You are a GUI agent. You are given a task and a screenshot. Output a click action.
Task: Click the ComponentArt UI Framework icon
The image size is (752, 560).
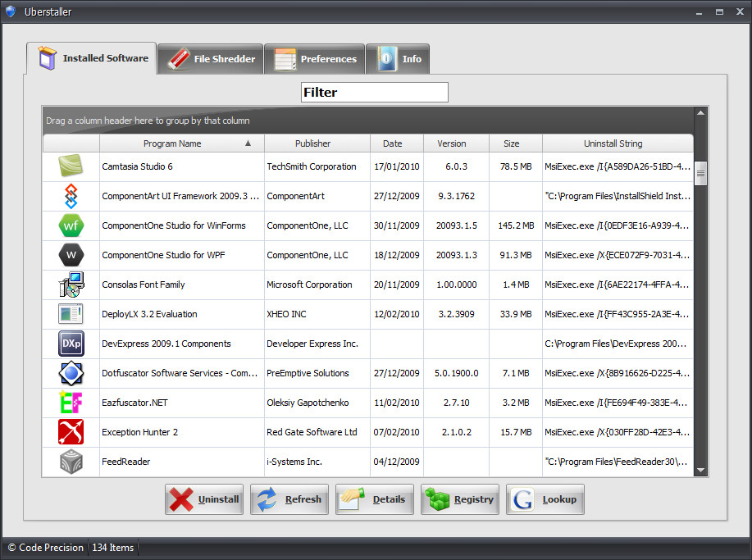pyautogui.click(x=71, y=196)
